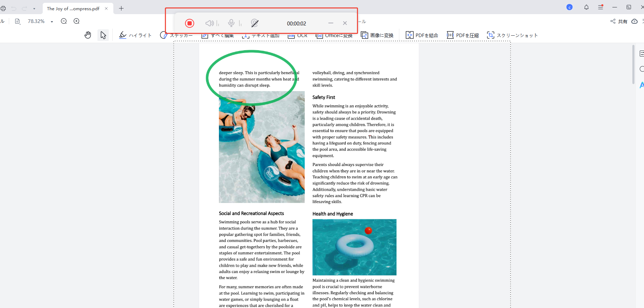Click スクリーンショット screenshot tool
644x308 pixels.
512,35
